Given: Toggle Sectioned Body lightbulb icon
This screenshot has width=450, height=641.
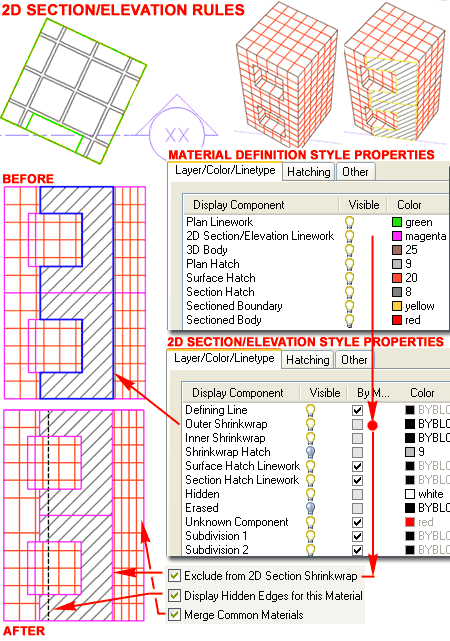Looking at the screenshot, I should pyautogui.click(x=349, y=320).
